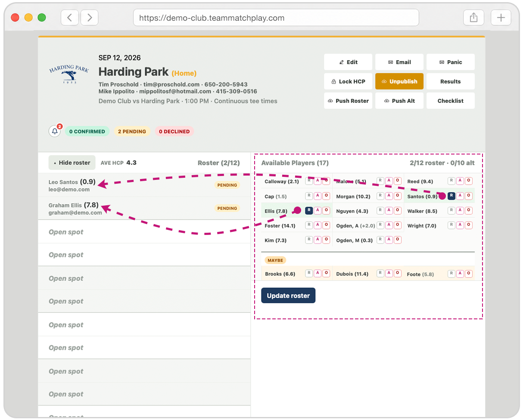Set Foster (14.1) as alternate with A

click(x=318, y=225)
